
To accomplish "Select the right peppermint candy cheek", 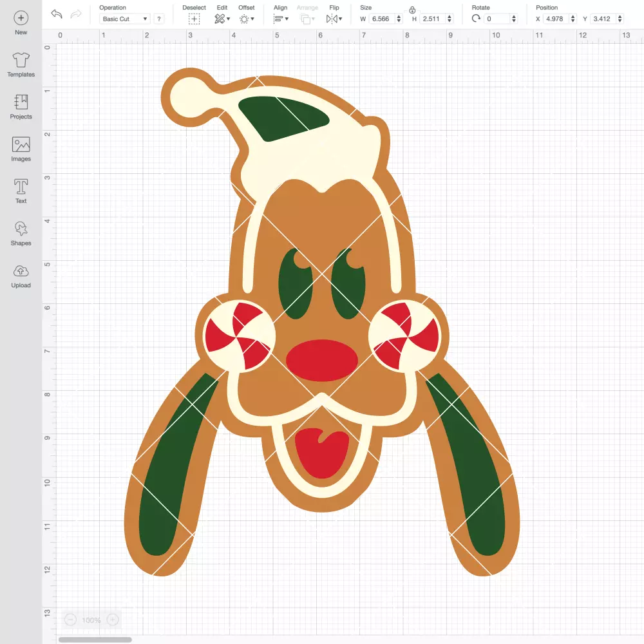I will (404, 336).
